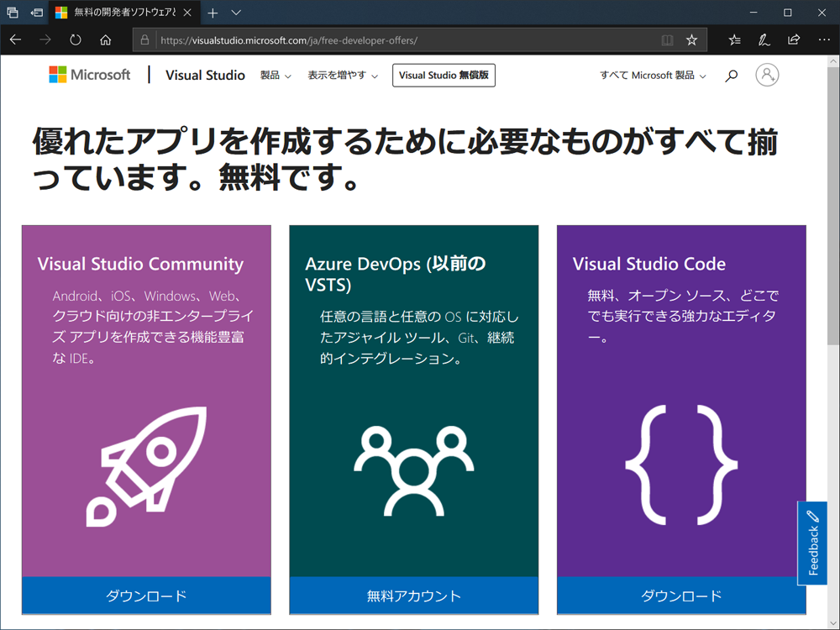Click the Add notes pen icon
Screen dimensions: 840x630
(x=764, y=39)
